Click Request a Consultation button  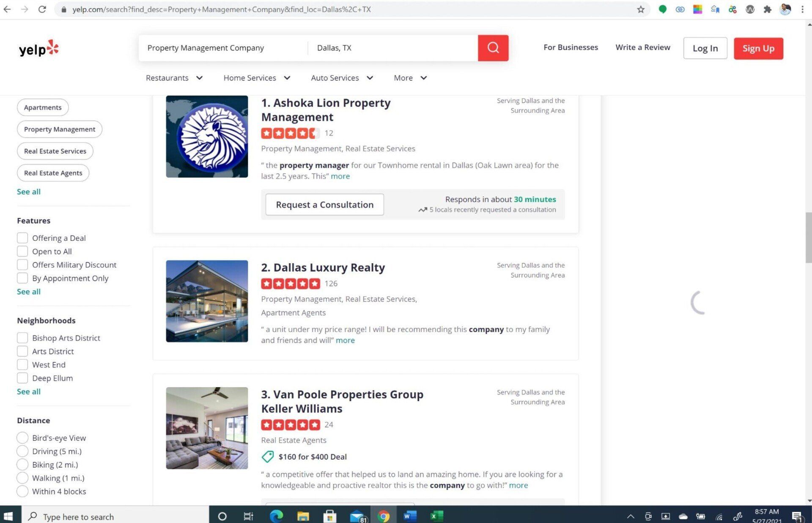(x=325, y=204)
